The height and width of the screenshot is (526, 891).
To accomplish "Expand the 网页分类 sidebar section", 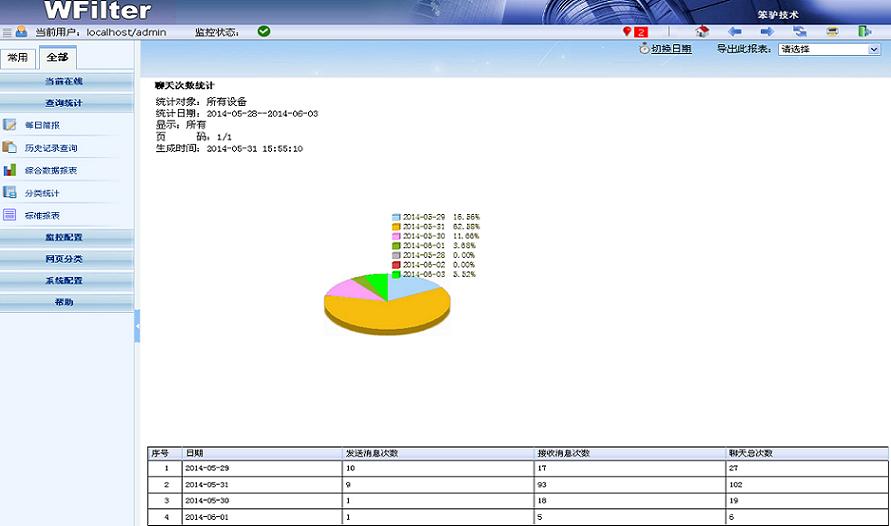I will 65,259.
